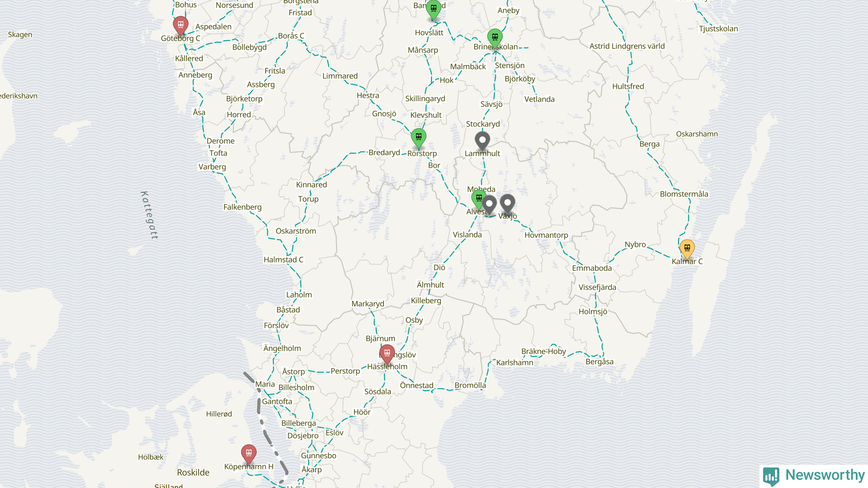Click the Borås C station label
868x488 pixels.
pos(291,36)
